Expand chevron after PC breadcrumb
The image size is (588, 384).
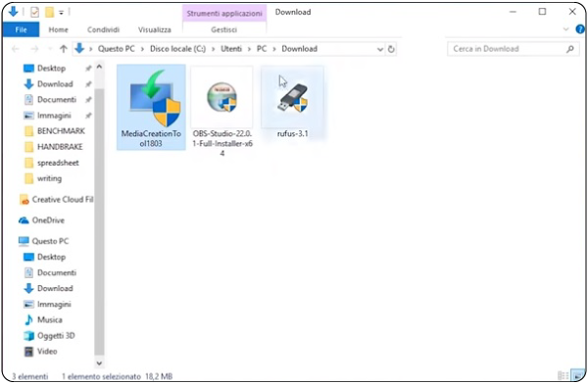pos(274,49)
